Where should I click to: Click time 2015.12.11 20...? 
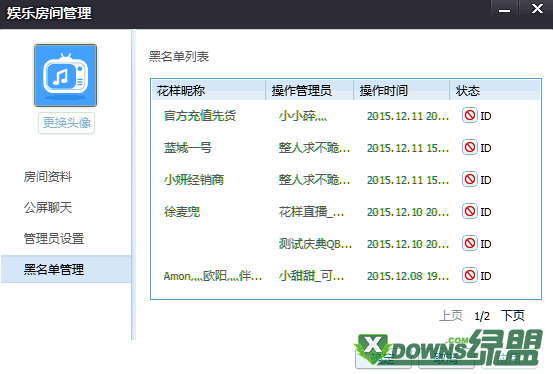point(408,116)
